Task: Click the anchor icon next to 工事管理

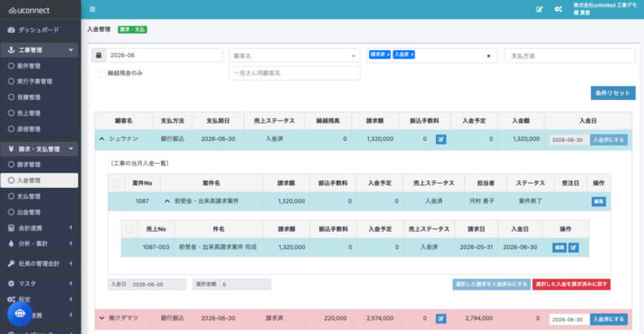Action: [x=11, y=50]
